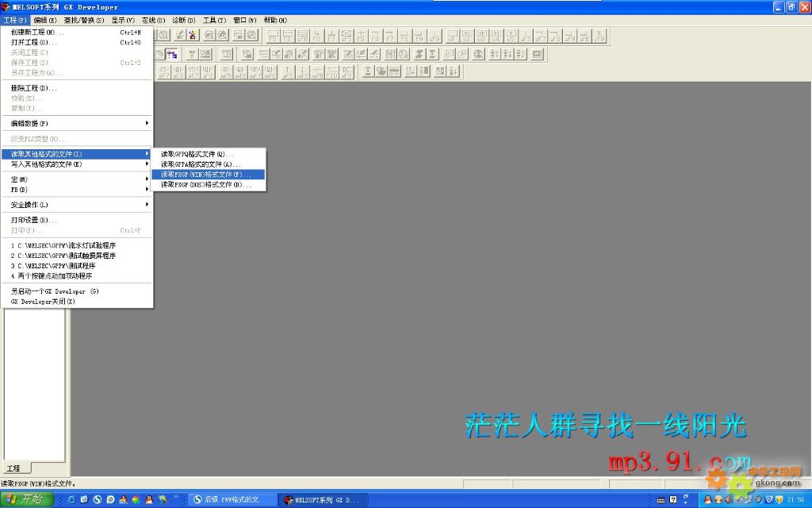This screenshot has height=508, width=812.
Task: Open the 显示 menu
Action: pos(123,20)
